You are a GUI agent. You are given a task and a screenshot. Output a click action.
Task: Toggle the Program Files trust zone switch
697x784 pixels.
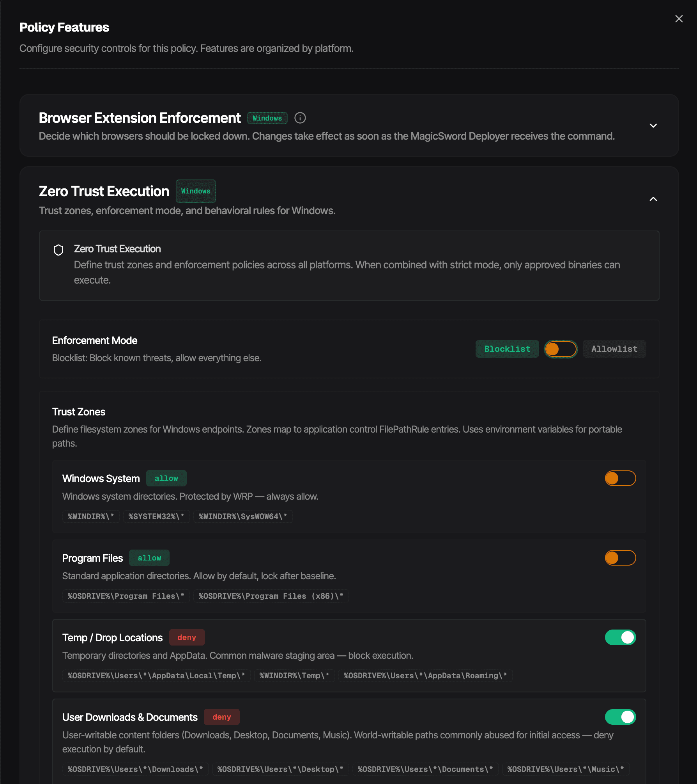point(620,558)
